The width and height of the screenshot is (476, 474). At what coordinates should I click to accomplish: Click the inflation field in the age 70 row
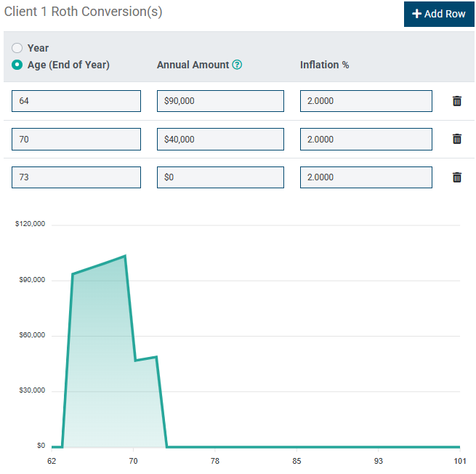point(366,139)
